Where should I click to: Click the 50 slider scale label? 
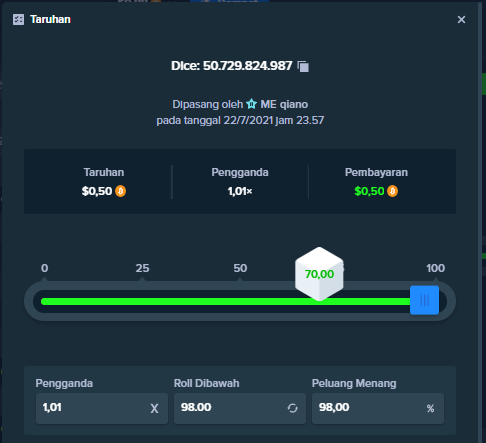(x=240, y=268)
